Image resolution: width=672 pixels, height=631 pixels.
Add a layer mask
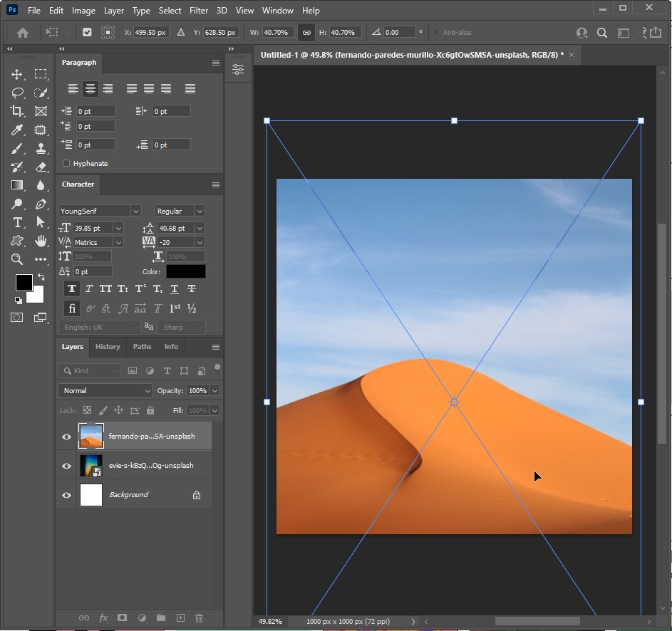click(x=122, y=617)
